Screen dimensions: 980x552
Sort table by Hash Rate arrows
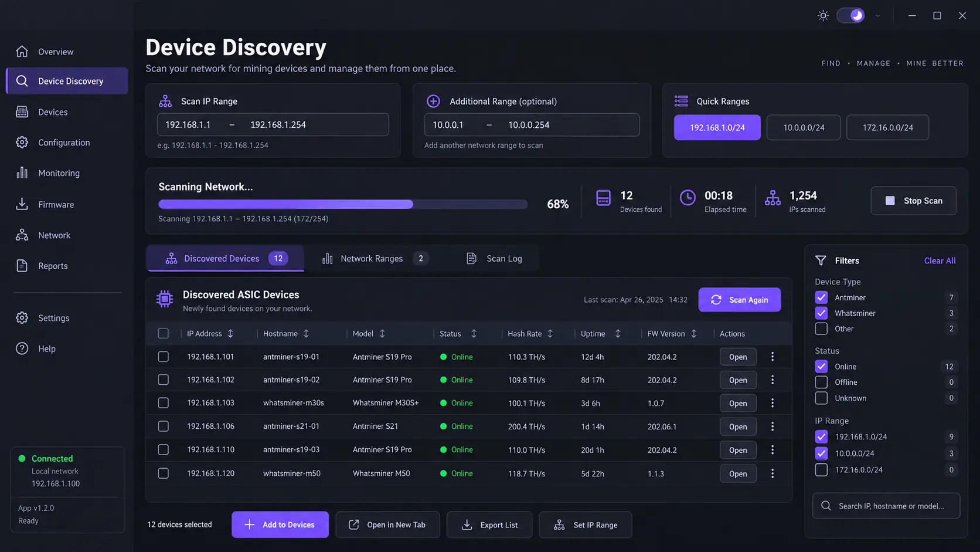coord(550,333)
